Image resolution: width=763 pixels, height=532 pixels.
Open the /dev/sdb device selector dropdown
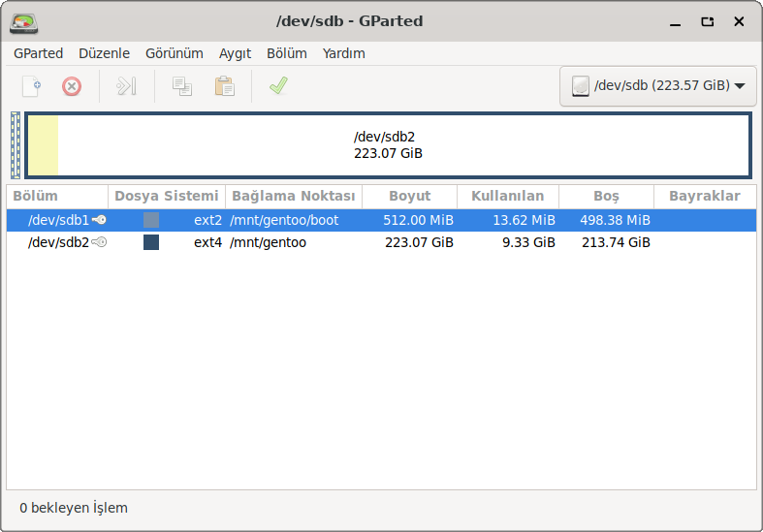[x=658, y=86]
